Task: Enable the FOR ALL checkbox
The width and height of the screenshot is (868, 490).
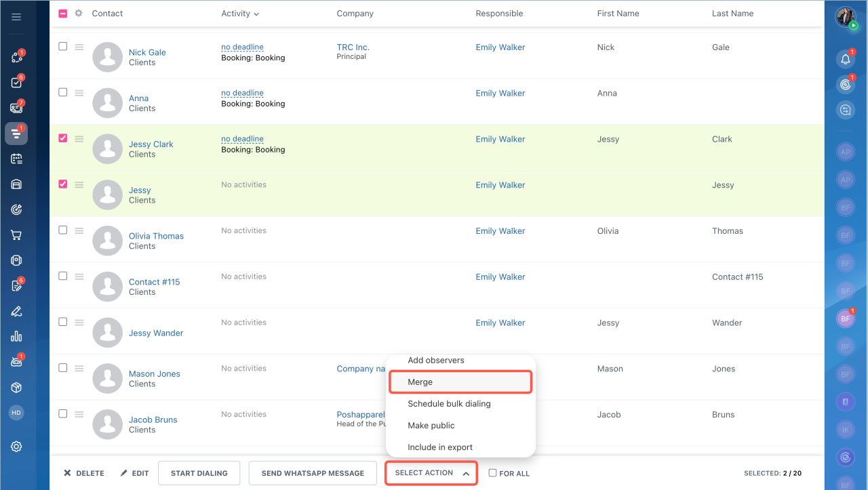Action: [492, 473]
